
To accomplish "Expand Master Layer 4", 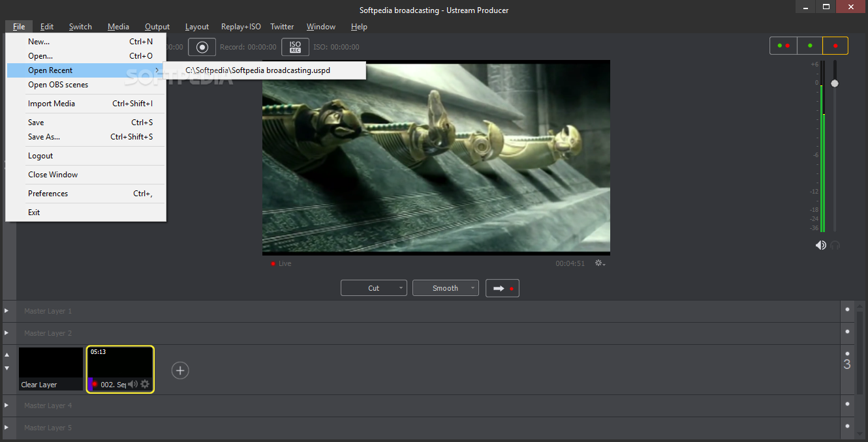I will point(7,405).
